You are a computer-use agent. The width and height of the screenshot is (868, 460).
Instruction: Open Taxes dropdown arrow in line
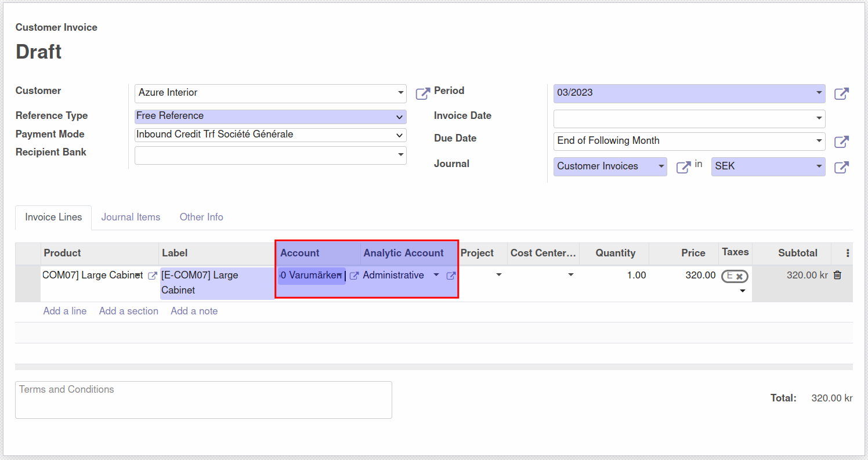click(743, 291)
